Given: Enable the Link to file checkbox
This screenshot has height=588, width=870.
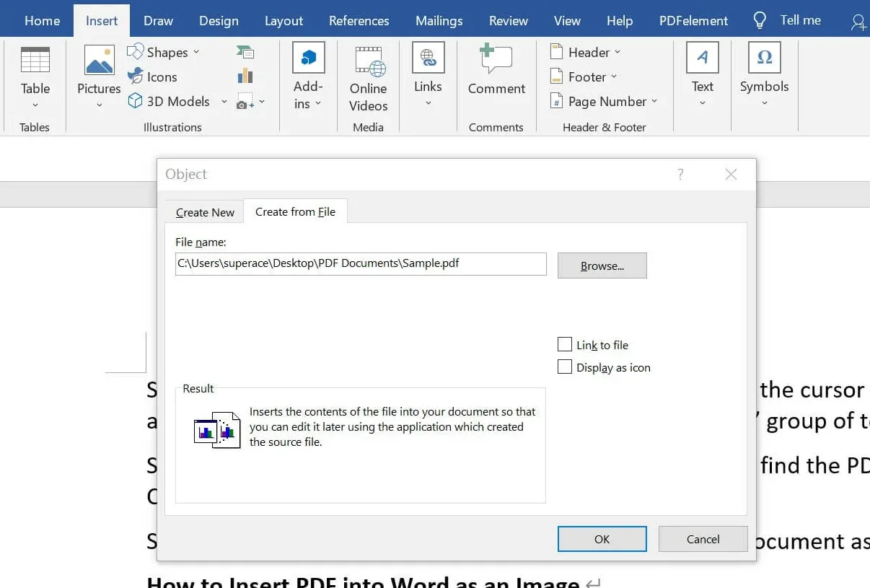Looking at the screenshot, I should click(565, 345).
